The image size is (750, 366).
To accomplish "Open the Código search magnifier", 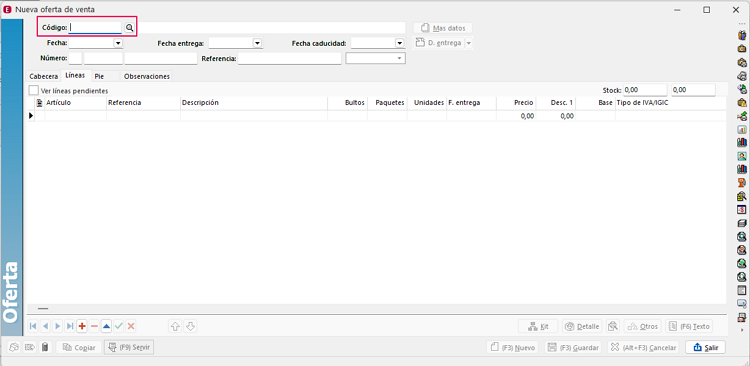I will [x=129, y=28].
